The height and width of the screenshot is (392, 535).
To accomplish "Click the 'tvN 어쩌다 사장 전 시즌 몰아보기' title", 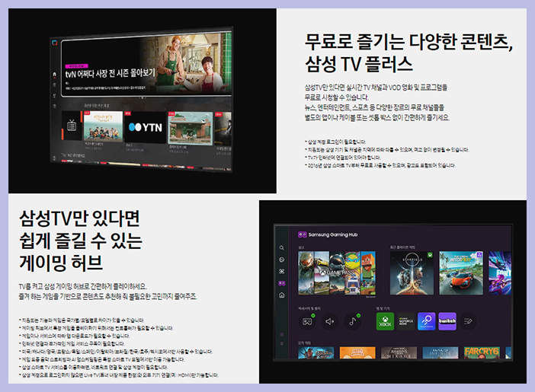I will coord(111,73).
